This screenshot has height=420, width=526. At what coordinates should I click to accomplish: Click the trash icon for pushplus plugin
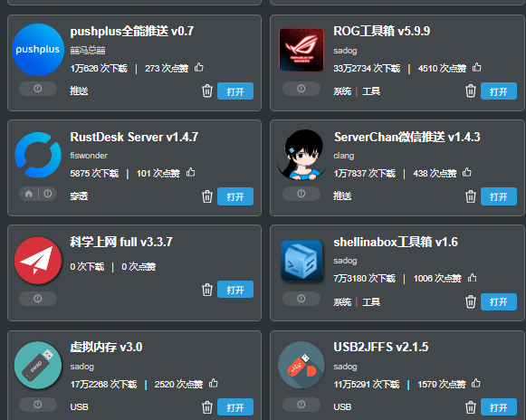pyautogui.click(x=207, y=91)
